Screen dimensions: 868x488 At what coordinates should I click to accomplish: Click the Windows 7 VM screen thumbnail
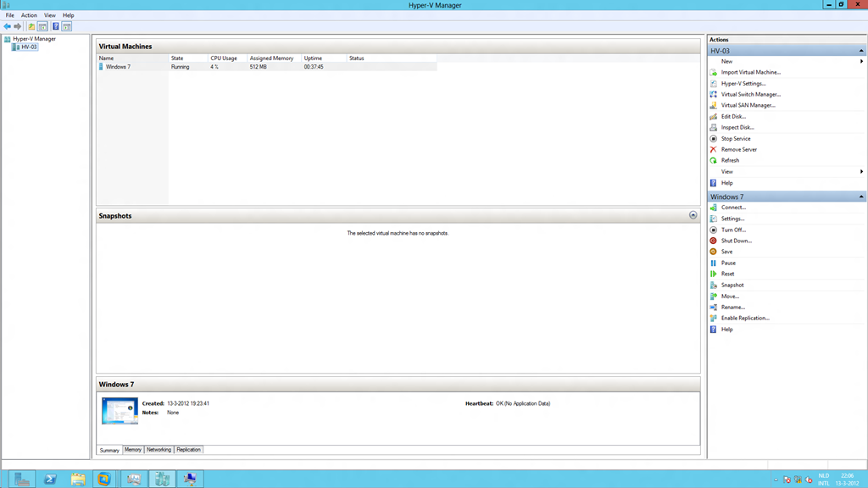(120, 411)
